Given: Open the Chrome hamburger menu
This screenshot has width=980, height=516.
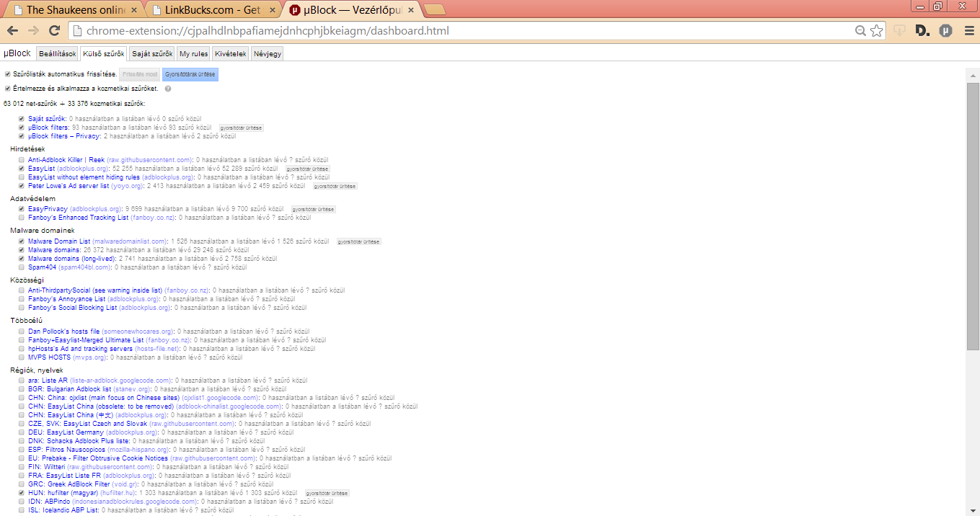Looking at the screenshot, I should click(968, 31).
